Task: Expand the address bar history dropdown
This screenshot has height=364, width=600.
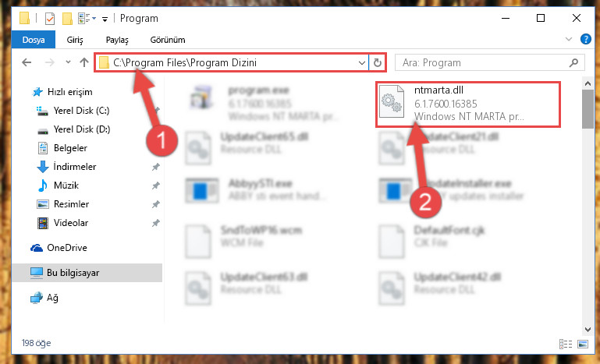Action: coord(361,62)
